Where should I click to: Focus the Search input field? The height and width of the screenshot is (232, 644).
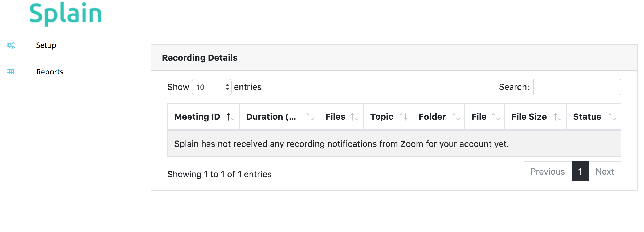point(577,87)
